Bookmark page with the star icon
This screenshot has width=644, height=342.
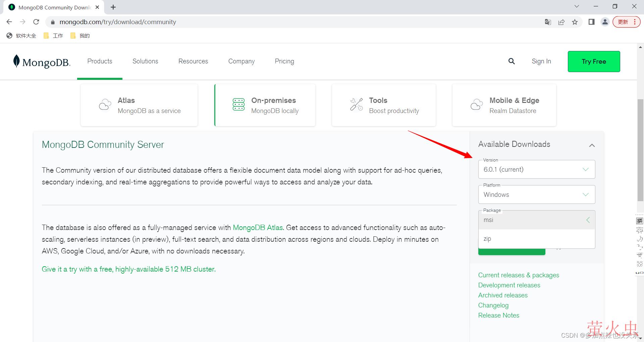coord(575,22)
